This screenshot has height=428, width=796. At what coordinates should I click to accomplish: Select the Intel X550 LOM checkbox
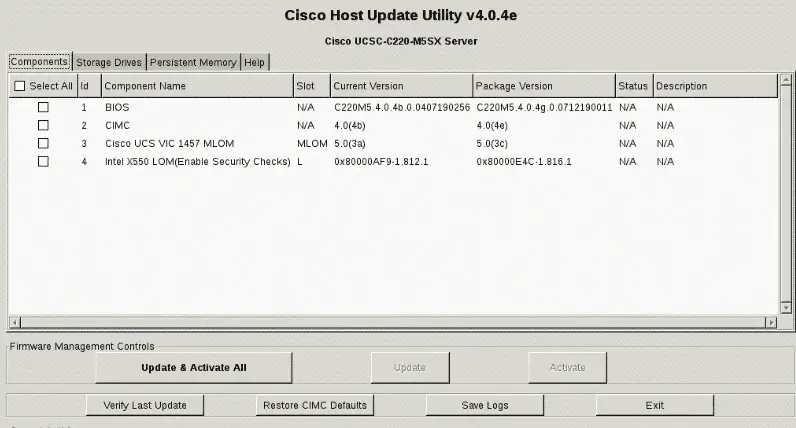(43, 161)
